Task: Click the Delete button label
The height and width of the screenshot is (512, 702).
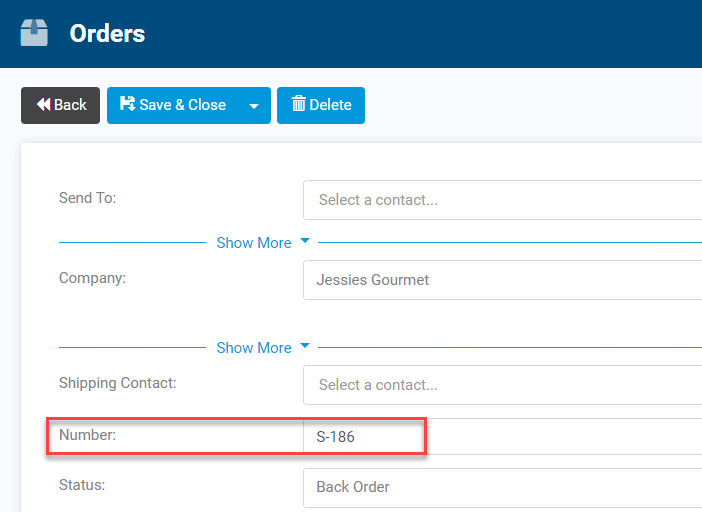Action: pos(330,105)
